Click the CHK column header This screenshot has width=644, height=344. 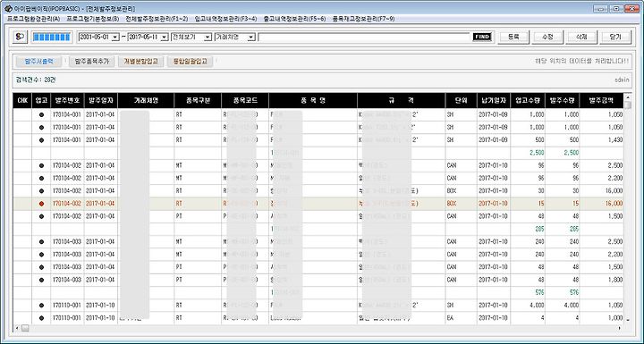[22, 101]
